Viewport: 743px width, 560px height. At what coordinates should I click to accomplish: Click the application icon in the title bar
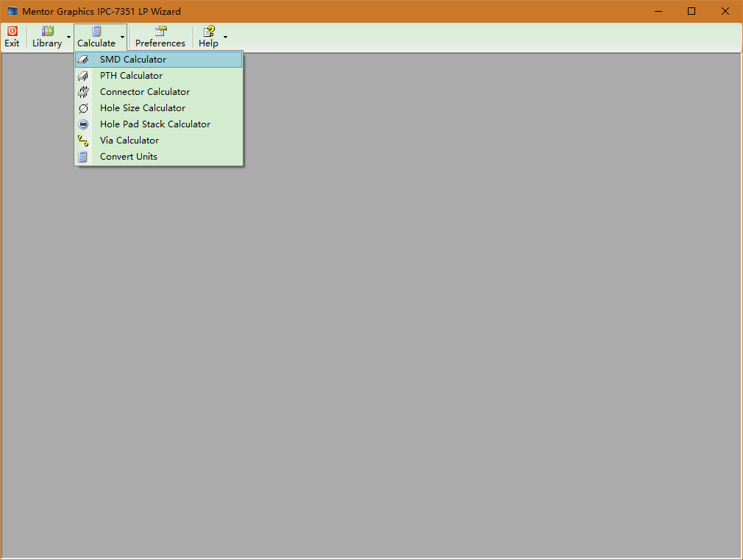[x=13, y=11]
